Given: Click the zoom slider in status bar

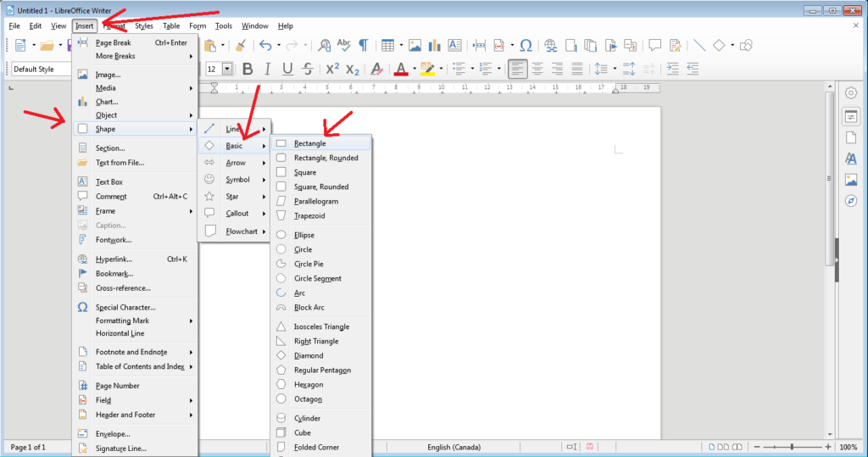Looking at the screenshot, I should coord(792,447).
